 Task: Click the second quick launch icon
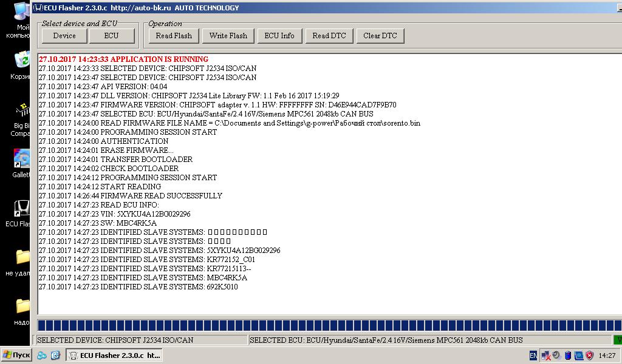(x=55, y=356)
